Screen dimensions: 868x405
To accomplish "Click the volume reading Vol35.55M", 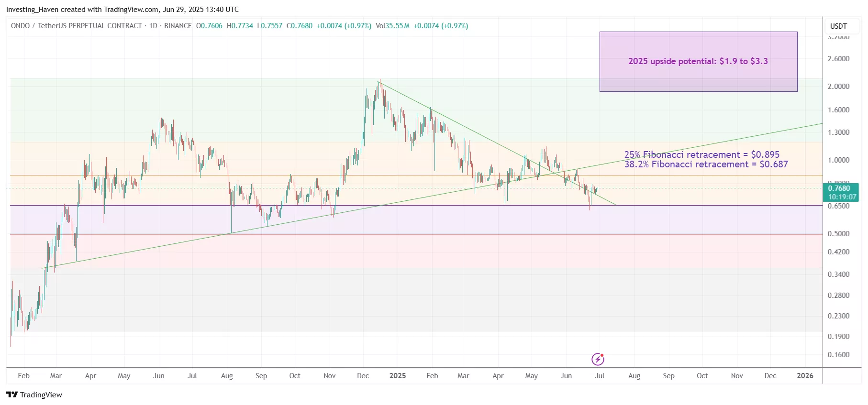I will pyautogui.click(x=392, y=26).
